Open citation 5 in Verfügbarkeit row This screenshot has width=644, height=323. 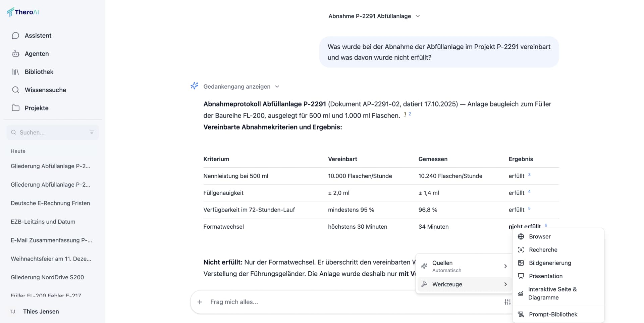click(529, 208)
